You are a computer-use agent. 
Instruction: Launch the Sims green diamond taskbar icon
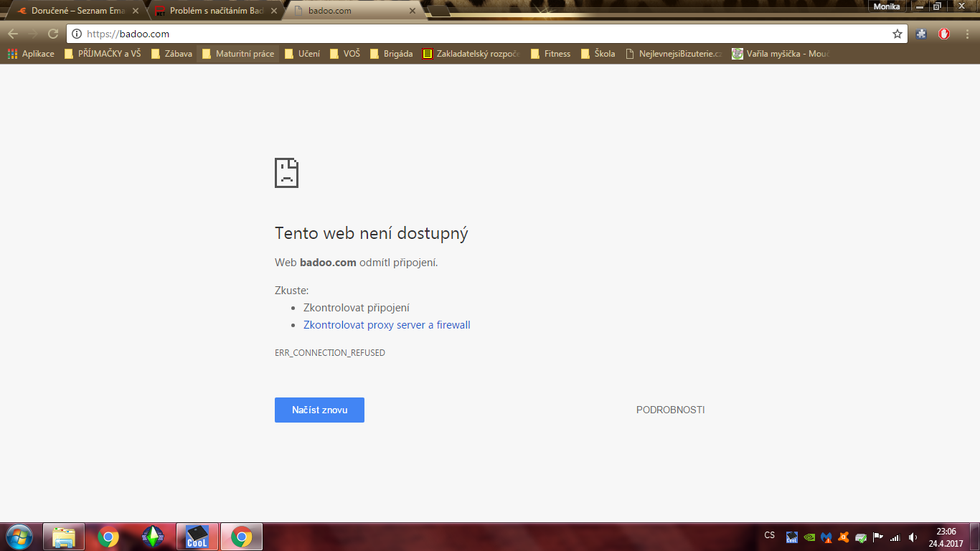[153, 537]
